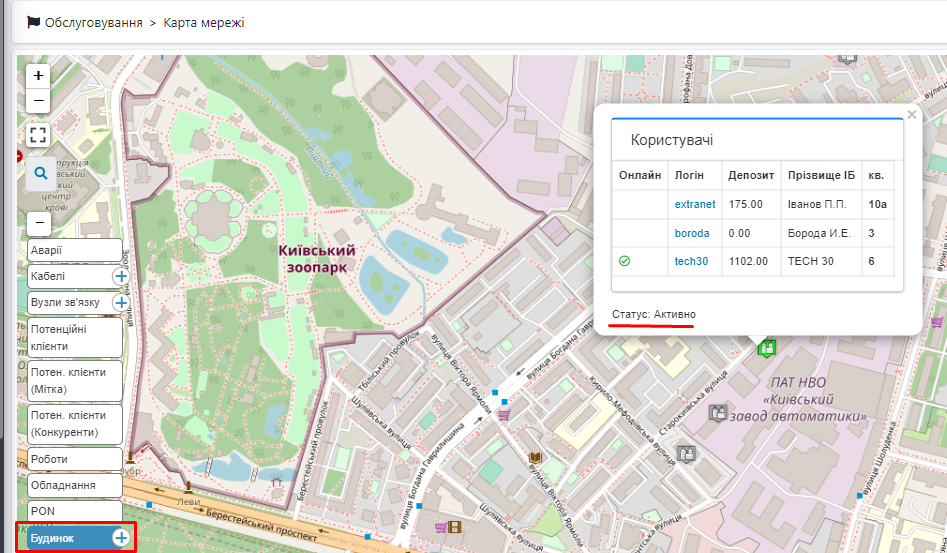Viewport: 947px width, 553px height.
Task: Close the Користувачі popup
Action: 911,115
